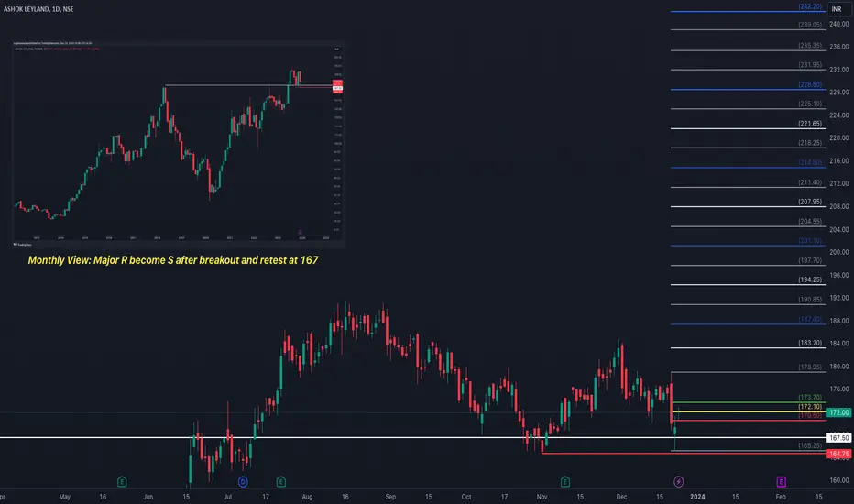Click the Aug label on the time axis

pyautogui.click(x=307, y=497)
